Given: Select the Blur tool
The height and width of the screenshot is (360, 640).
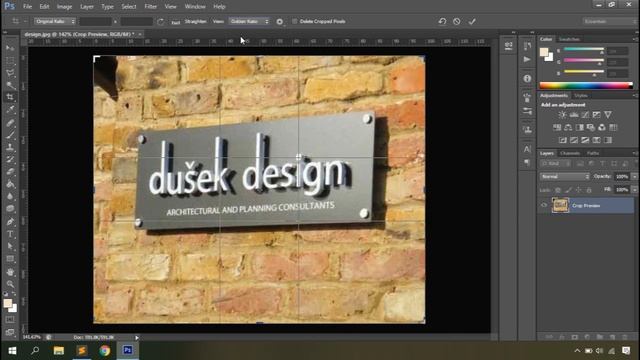Looking at the screenshot, I should coord(10,196).
